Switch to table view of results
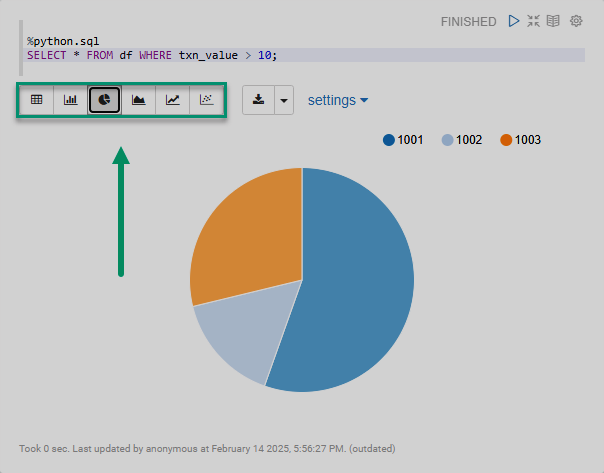 pyautogui.click(x=37, y=100)
